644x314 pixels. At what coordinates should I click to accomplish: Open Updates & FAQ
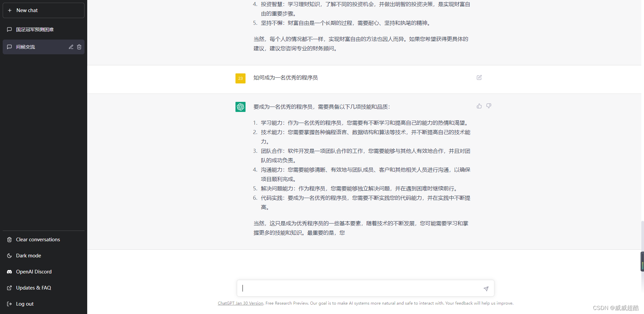(x=44, y=288)
